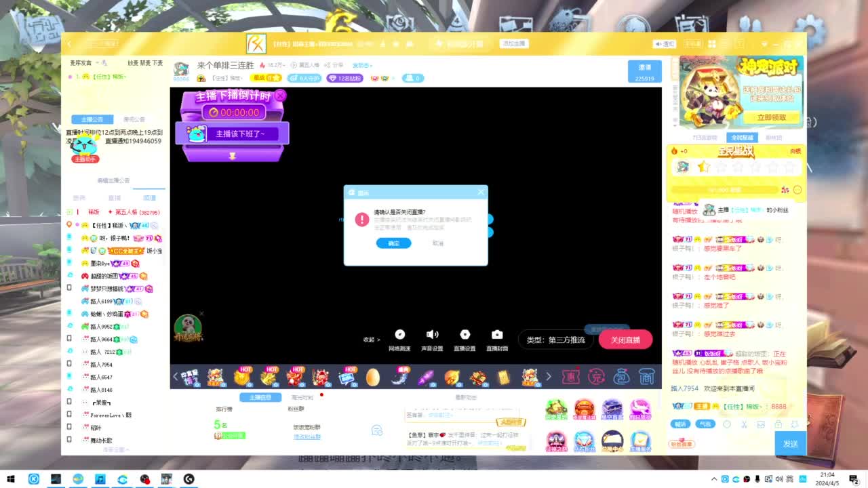Expand the countdown widget down arrow

[232, 155]
